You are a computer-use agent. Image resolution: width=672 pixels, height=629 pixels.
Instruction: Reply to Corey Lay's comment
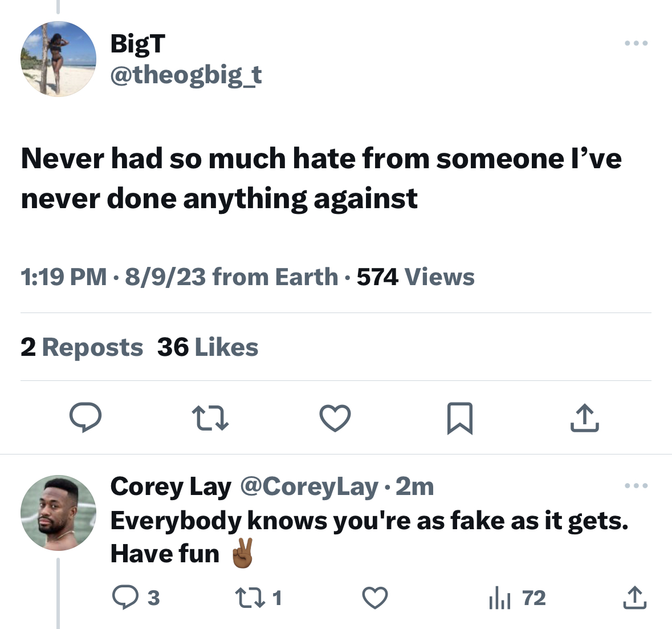click(x=125, y=598)
